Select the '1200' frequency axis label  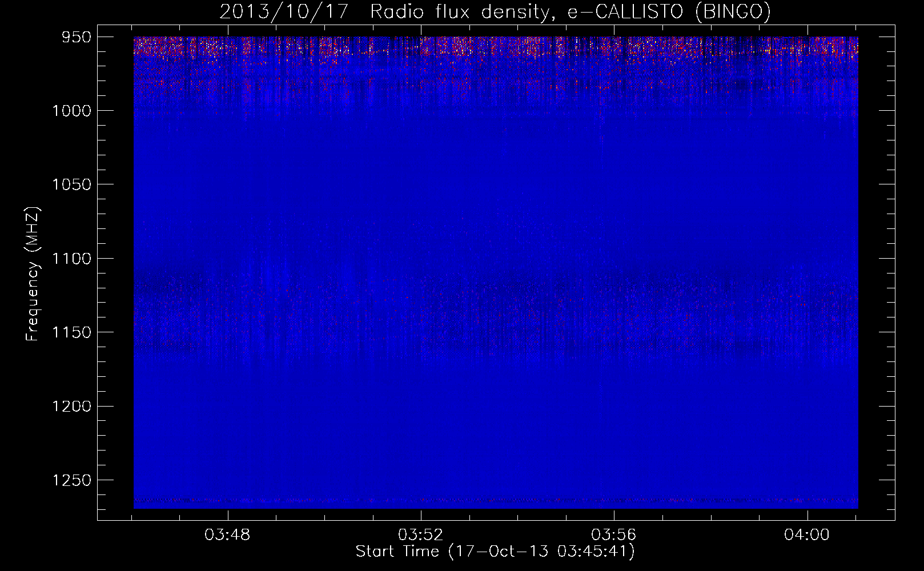(72, 406)
